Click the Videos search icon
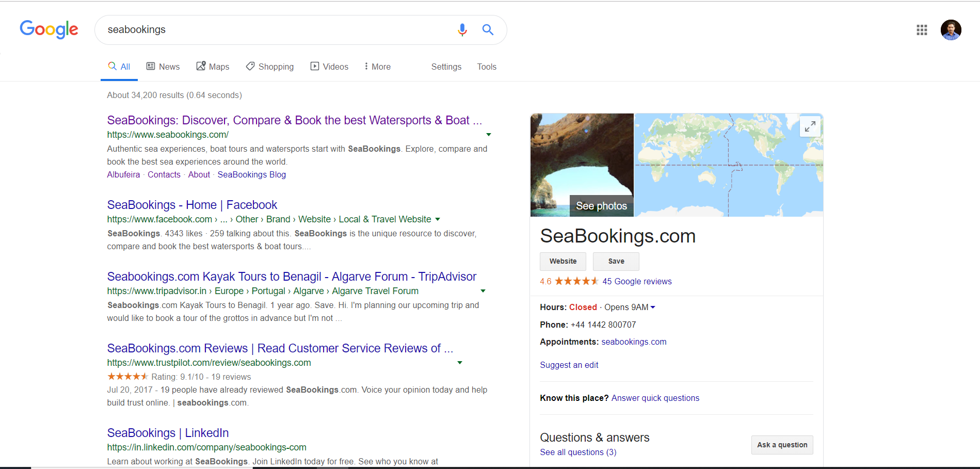 click(x=314, y=66)
